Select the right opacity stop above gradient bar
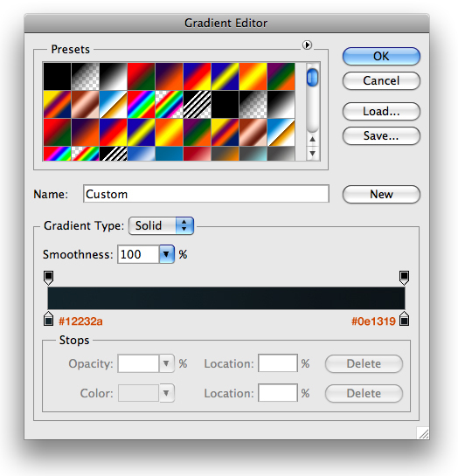This screenshot has width=458, height=476. click(404, 278)
